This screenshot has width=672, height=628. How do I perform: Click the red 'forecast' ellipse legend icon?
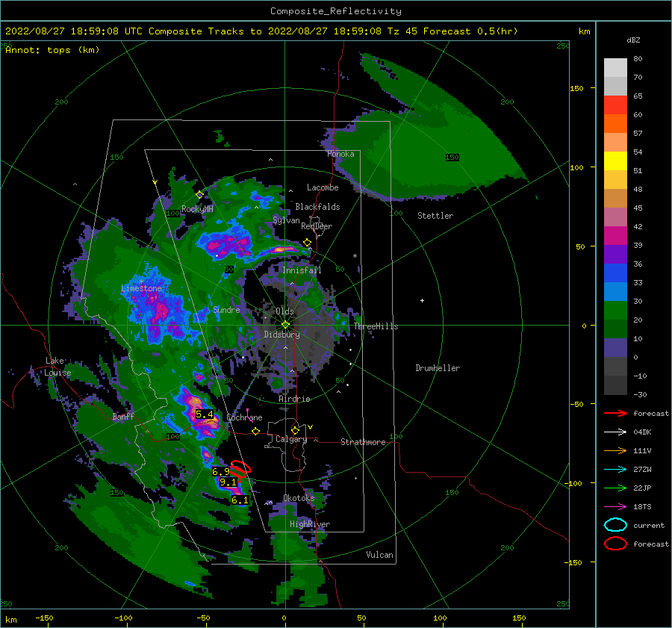click(615, 544)
